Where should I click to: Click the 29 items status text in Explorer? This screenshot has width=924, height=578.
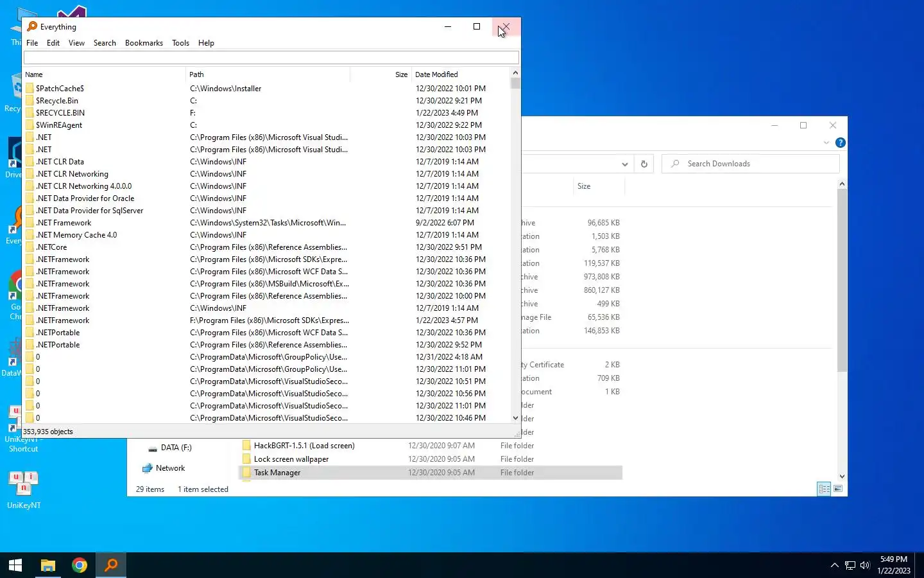point(150,489)
